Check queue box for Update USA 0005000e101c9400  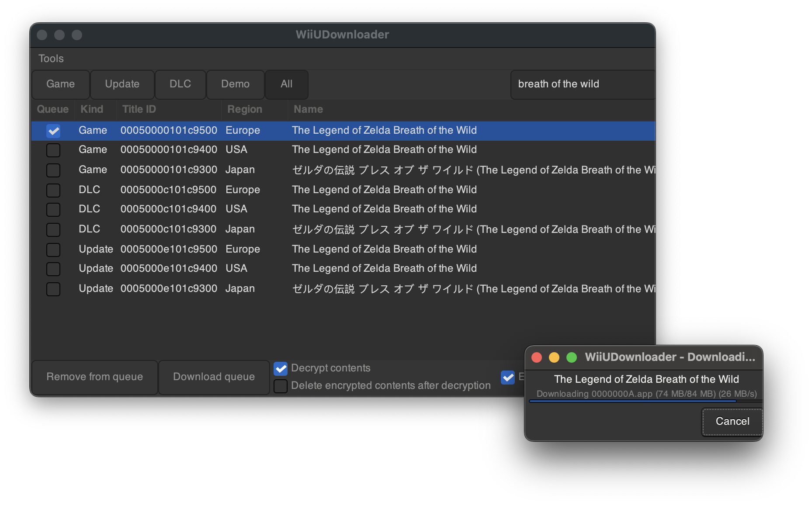tap(53, 269)
